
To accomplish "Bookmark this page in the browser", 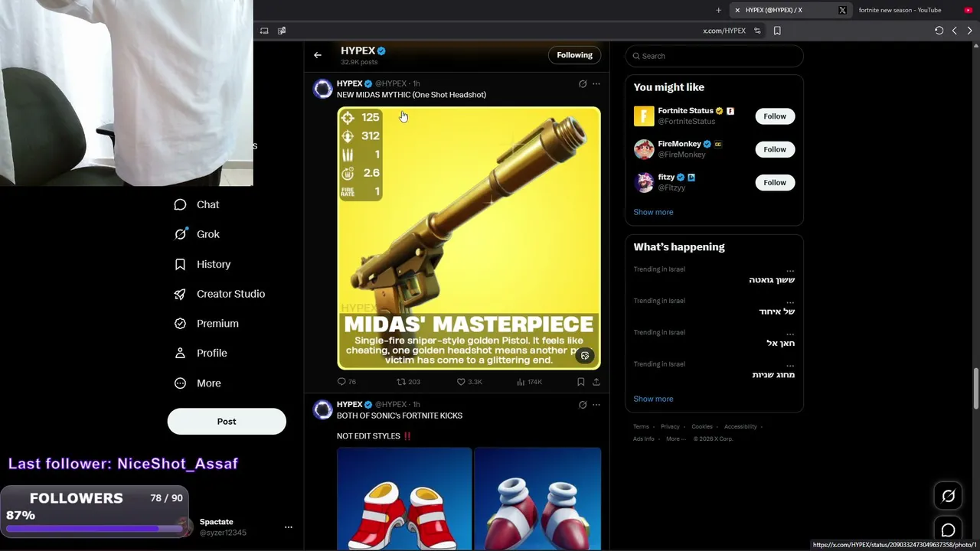I will click(777, 31).
